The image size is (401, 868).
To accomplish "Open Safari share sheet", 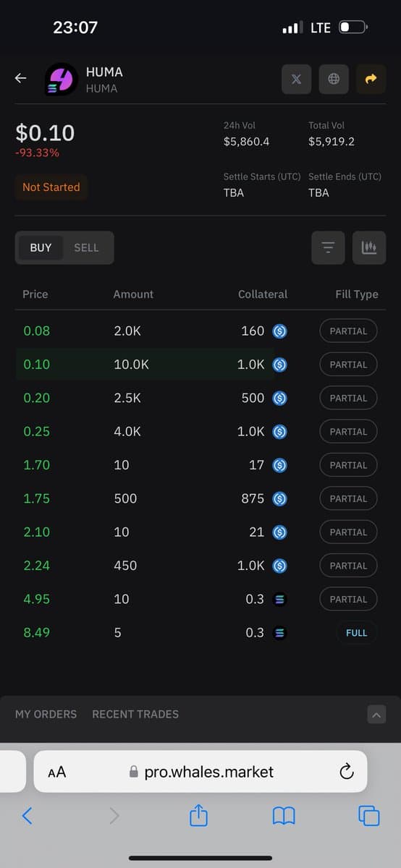I will [198, 816].
